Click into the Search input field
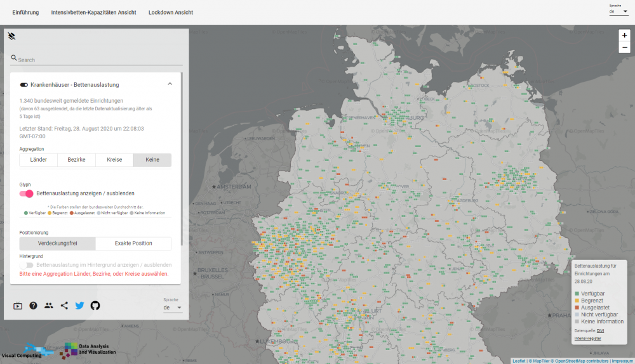The image size is (635, 364). tap(98, 60)
